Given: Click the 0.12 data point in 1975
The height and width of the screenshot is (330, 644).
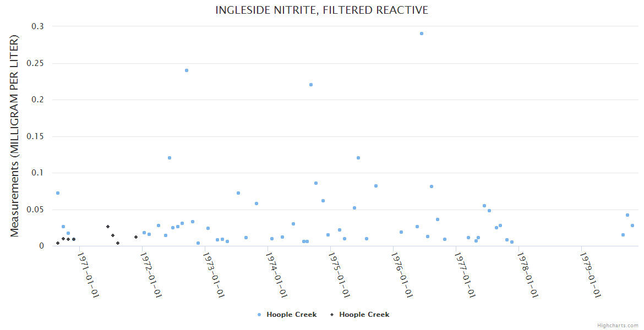Looking at the screenshot, I should pos(358,158).
